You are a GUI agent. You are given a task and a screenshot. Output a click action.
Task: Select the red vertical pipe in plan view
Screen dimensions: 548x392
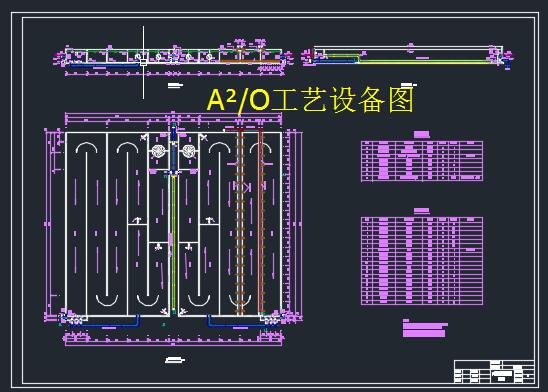click(x=261, y=221)
